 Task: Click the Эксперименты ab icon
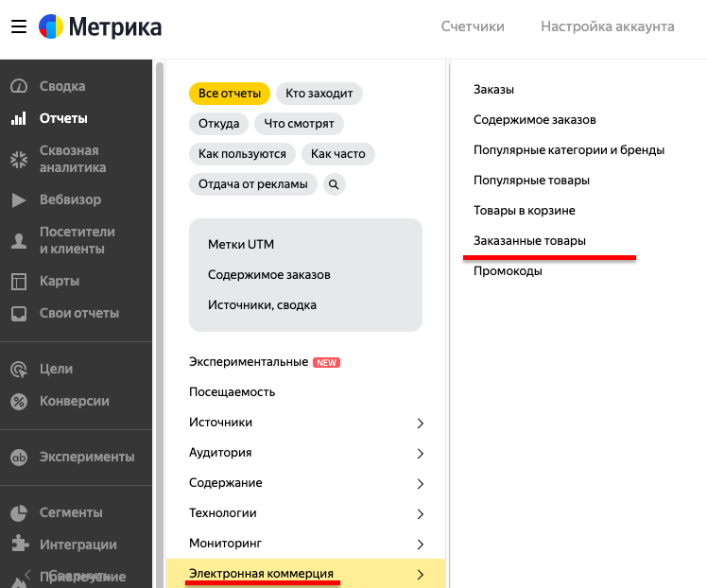click(x=19, y=457)
